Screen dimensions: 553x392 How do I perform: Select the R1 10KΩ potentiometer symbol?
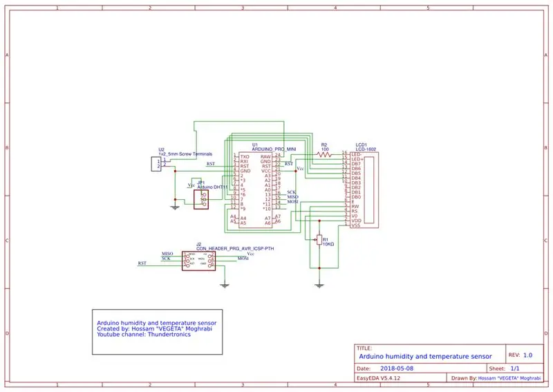click(x=319, y=240)
